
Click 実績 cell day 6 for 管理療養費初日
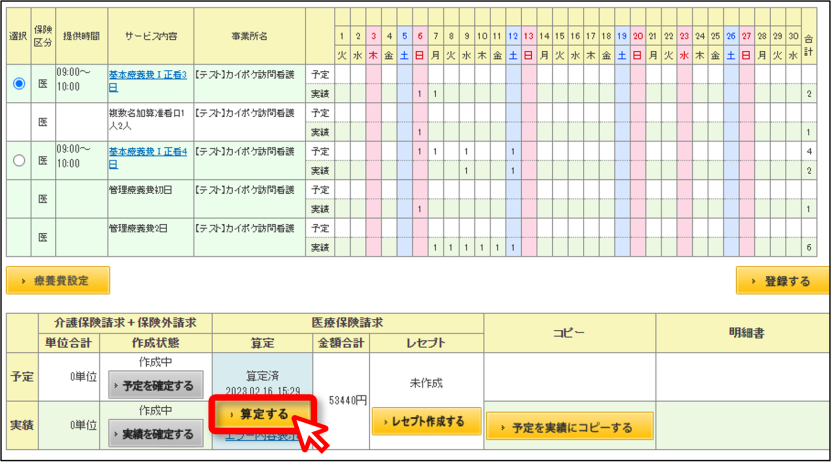(x=420, y=209)
